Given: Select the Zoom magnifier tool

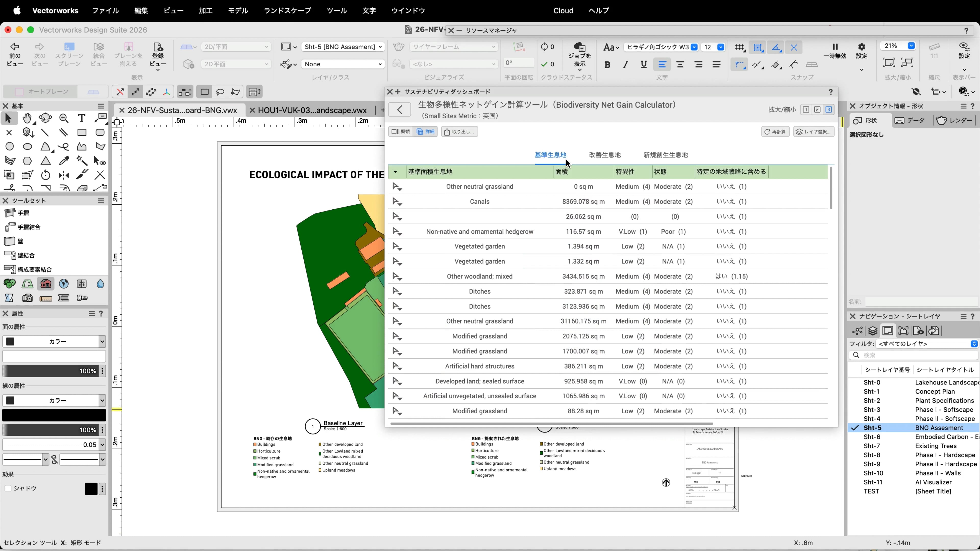Looking at the screenshot, I should (x=64, y=118).
